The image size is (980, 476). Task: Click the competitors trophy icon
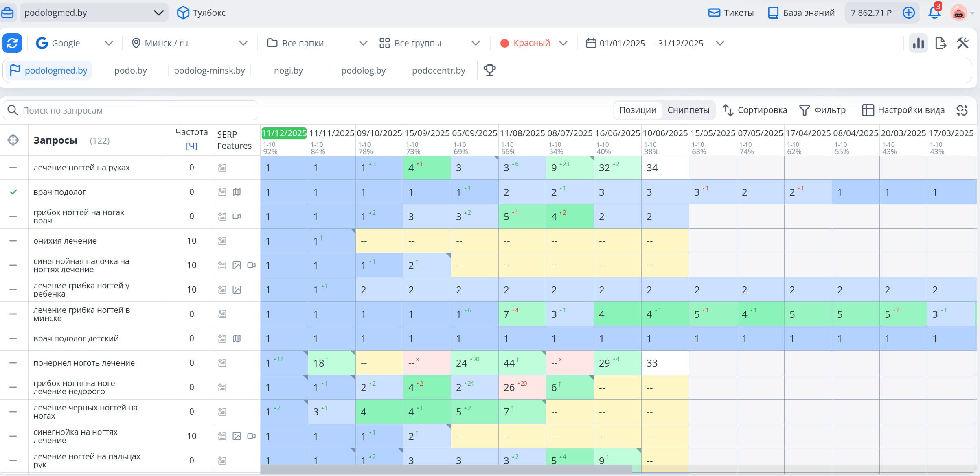tap(489, 70)
